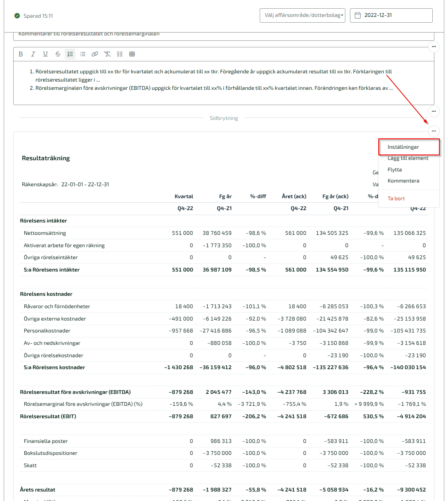Select the Övriga rörelsekostnader row label
Screen dimensions: 448x501
pos(54,356)
